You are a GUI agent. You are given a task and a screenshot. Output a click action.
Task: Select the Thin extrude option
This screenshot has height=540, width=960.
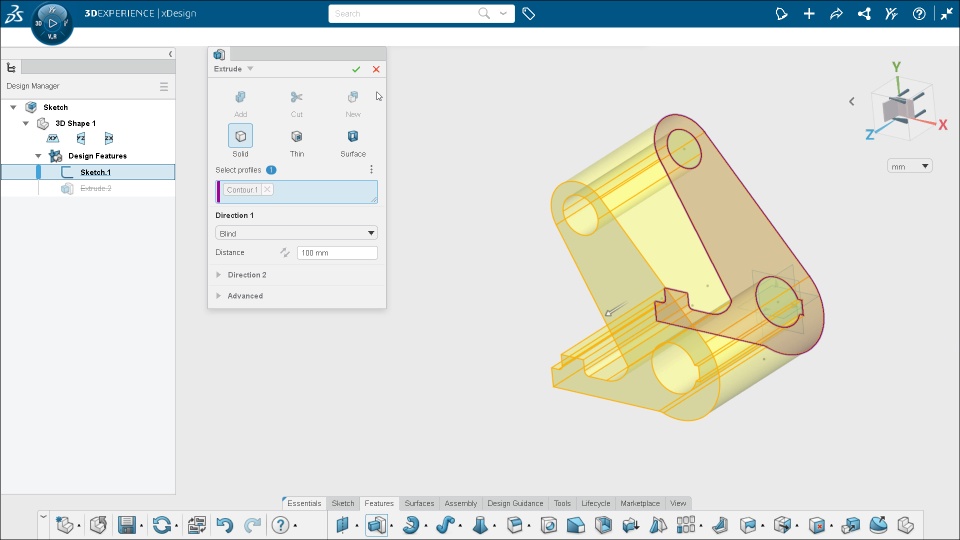point(296,142)
